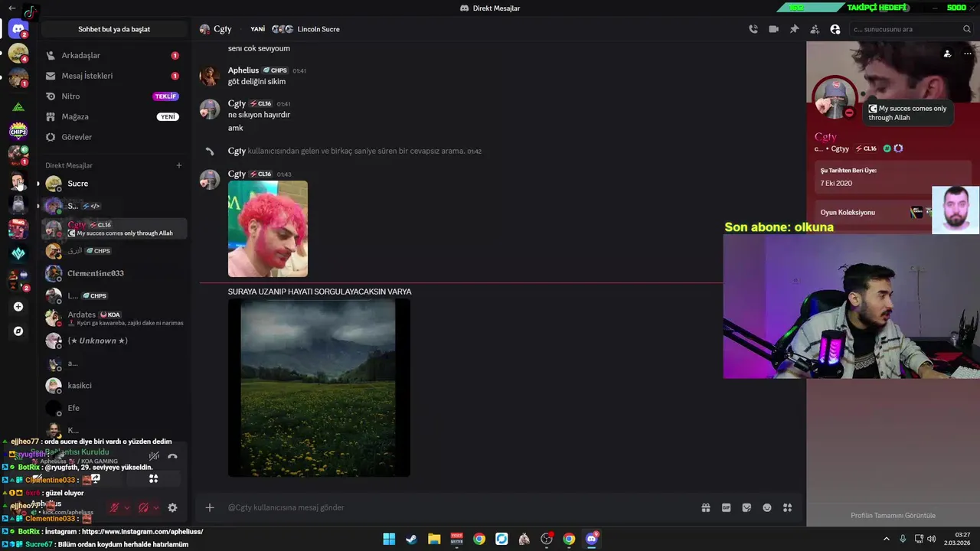Open the Nitro page

pos(113,96)
